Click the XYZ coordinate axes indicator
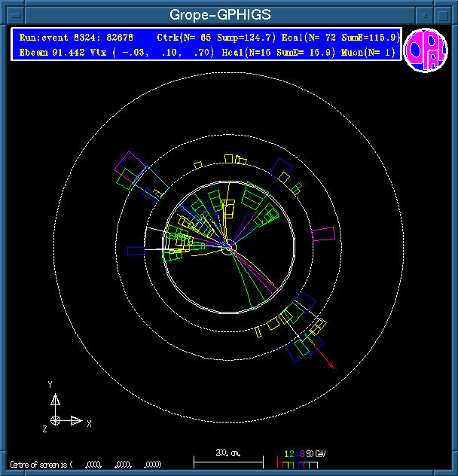 [x=59, y=413]
